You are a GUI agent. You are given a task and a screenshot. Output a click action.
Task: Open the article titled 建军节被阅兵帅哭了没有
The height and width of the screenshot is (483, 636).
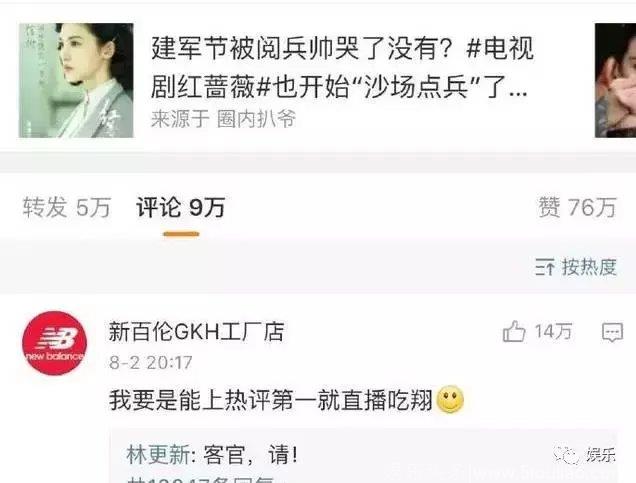click(x=342, y=67)
